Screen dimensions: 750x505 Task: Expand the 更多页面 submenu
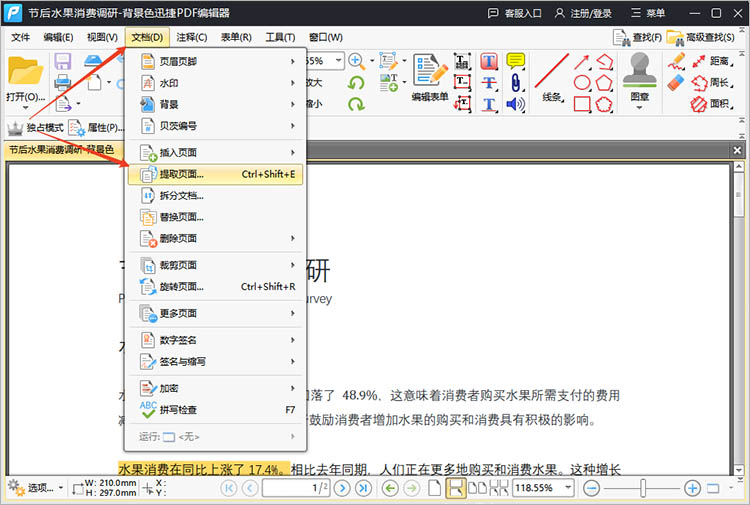tap(215, 313)
